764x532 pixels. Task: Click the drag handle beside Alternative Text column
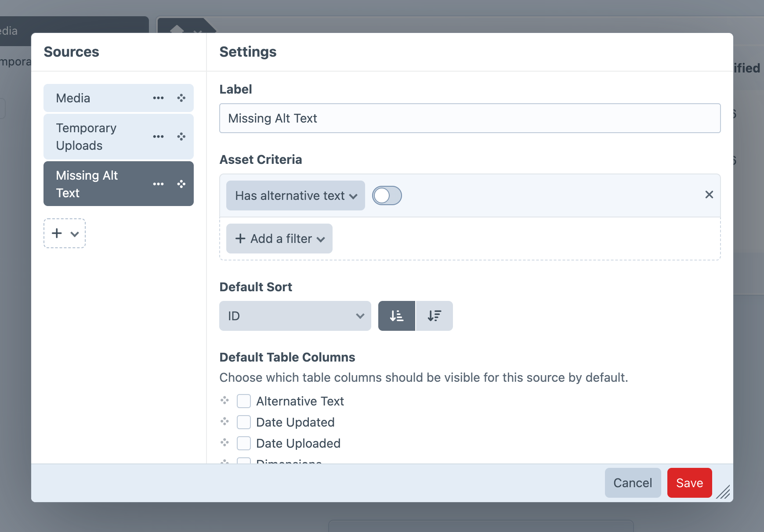pos(225,400)
